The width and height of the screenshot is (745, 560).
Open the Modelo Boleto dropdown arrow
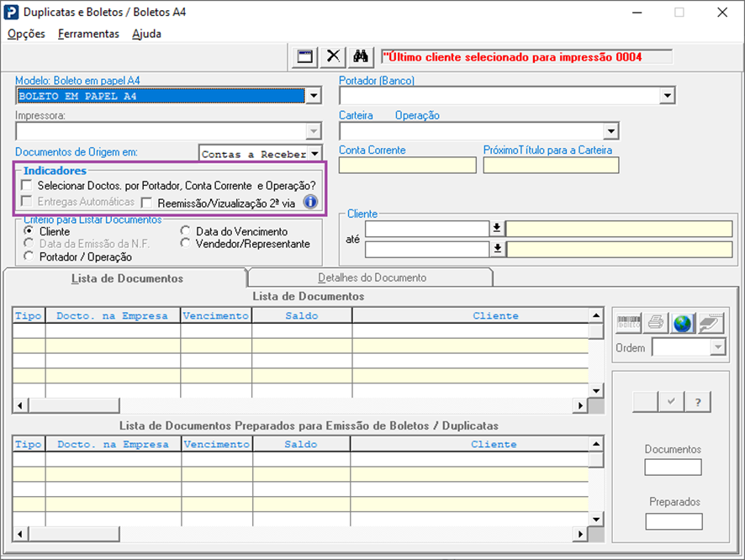click(x=314, y=96)
